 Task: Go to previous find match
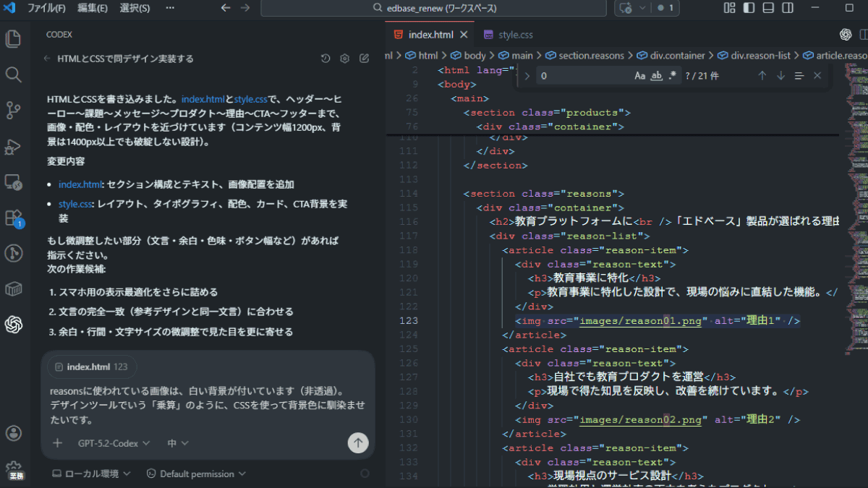(762, 75)
